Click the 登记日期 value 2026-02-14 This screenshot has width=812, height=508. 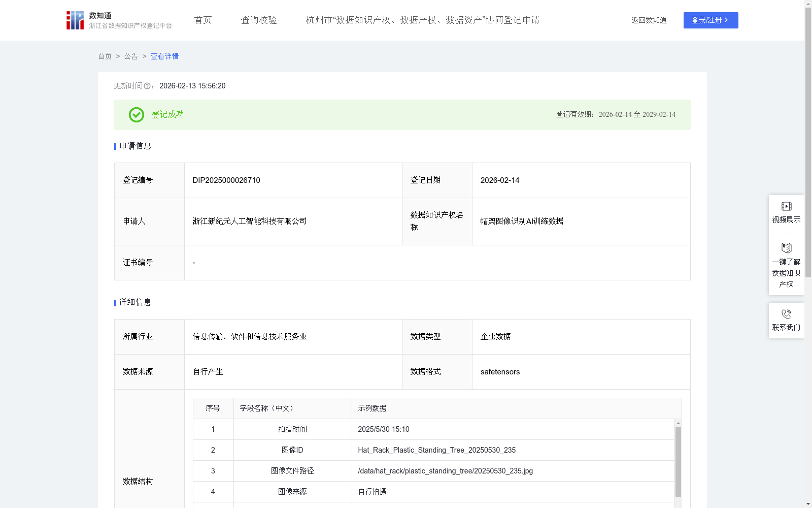pyautogui.click(x=500, y=180)
